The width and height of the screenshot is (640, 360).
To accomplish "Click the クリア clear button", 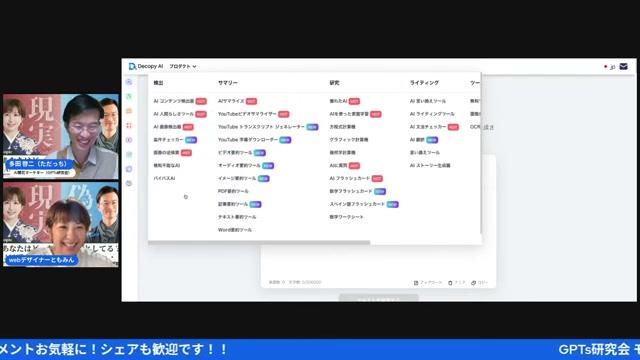I will pos(457,282).
